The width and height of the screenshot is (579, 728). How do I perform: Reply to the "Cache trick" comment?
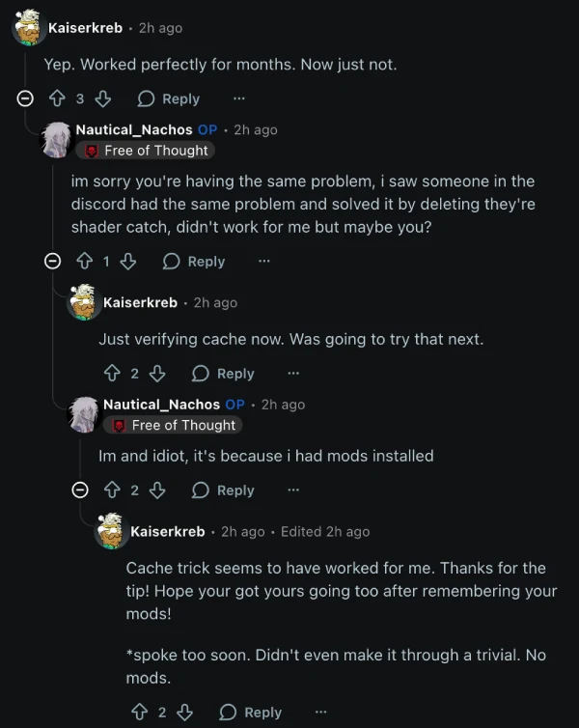click(251, 713)
